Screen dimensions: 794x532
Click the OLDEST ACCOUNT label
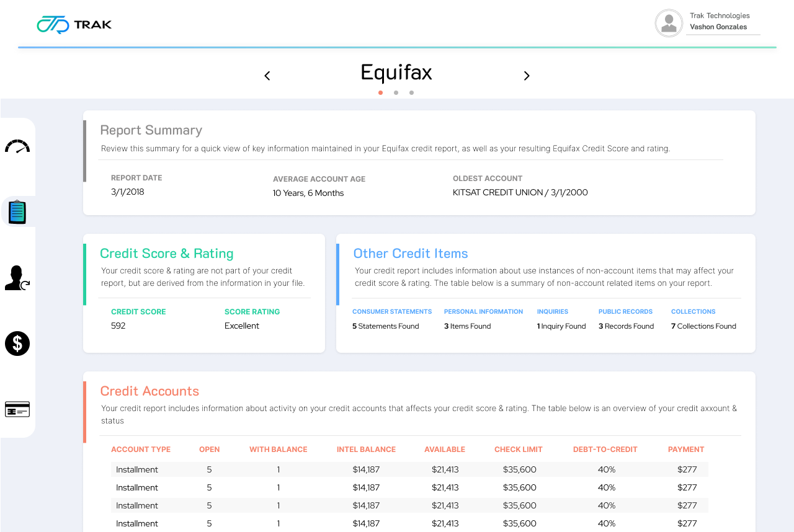(x=488, y=179)
